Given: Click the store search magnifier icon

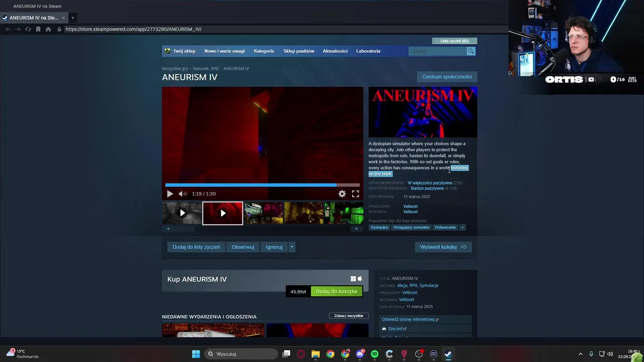Looking at the screenshot, I should (x=471, y=51).
